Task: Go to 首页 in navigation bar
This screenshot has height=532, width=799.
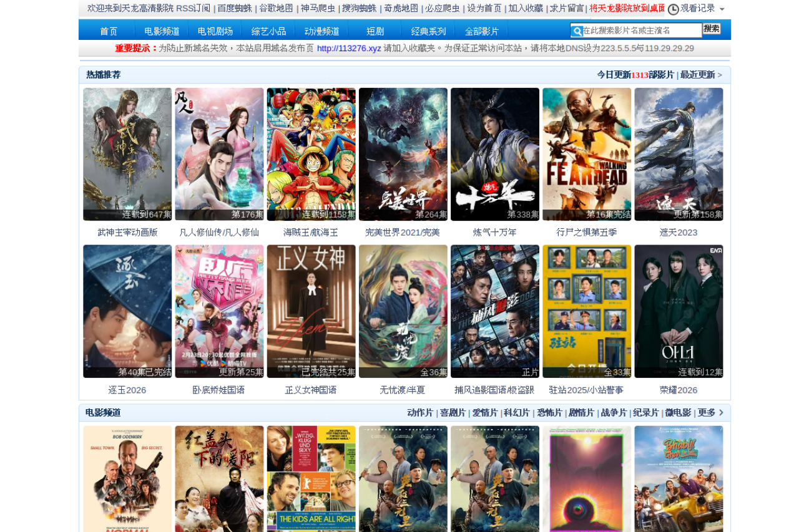Action: [109, 31]
